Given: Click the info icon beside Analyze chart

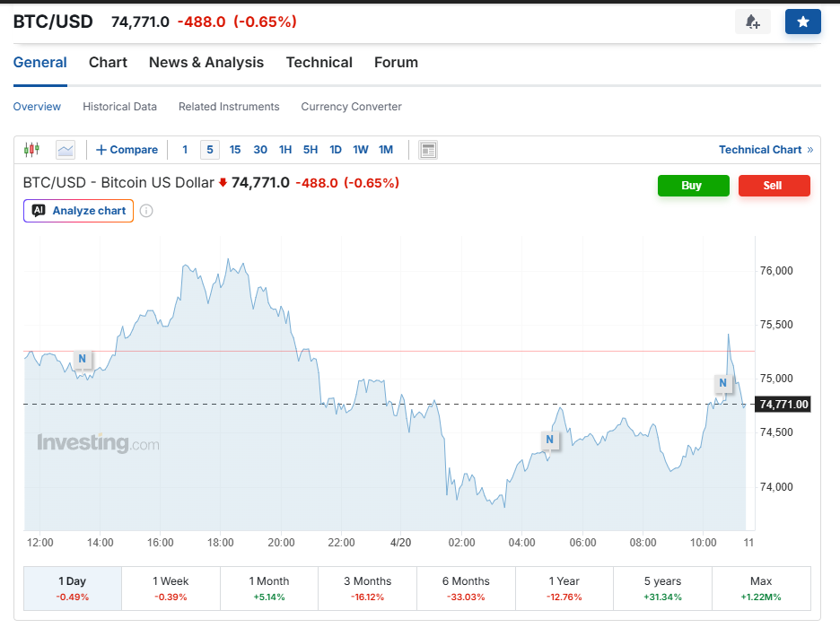Looking at the screenshot, I should point(146,211).
